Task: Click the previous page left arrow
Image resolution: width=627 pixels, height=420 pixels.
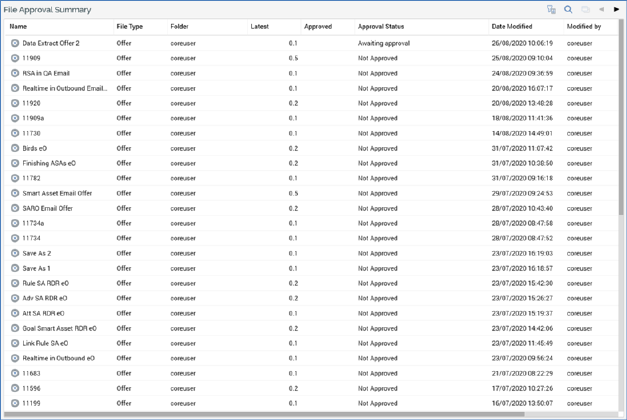Action: (x=602, y=9)
